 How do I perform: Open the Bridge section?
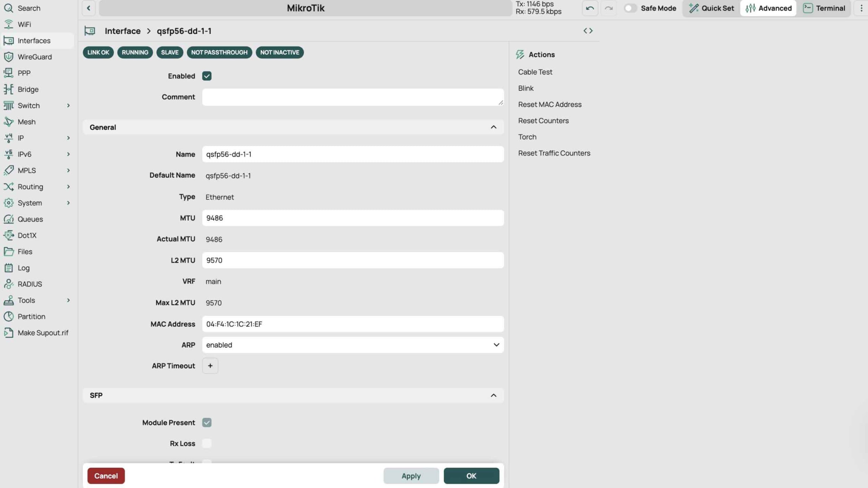(27, 89)
